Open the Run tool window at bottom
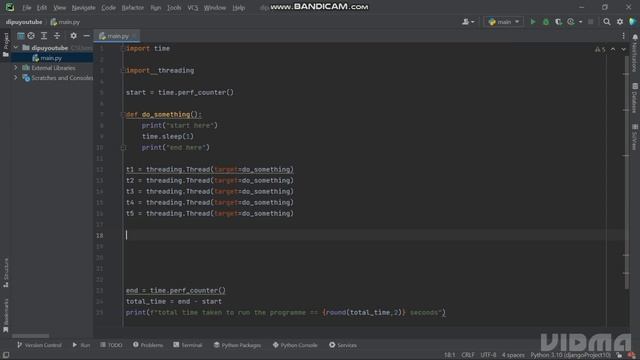 [81, 345]
